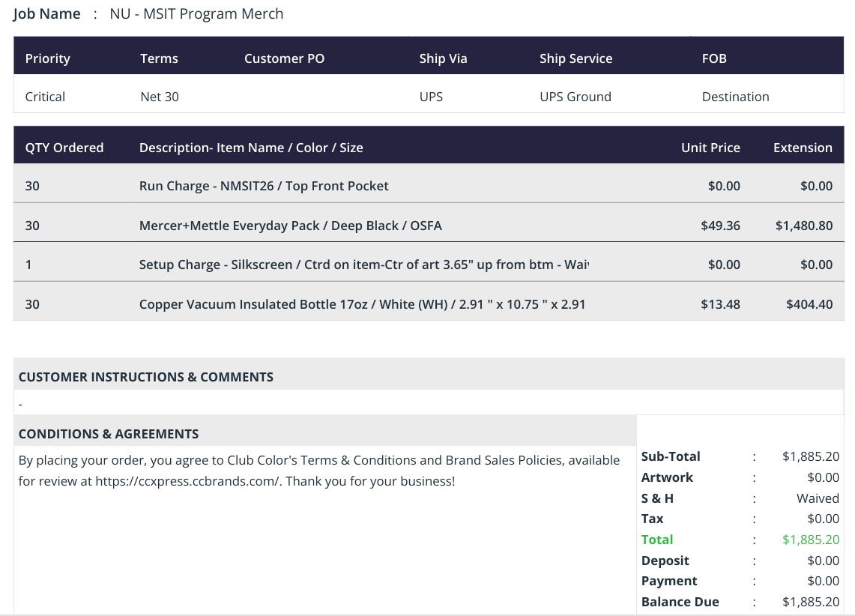
Task: Click the 'Destination' FOB value
Action: (736, 97)
